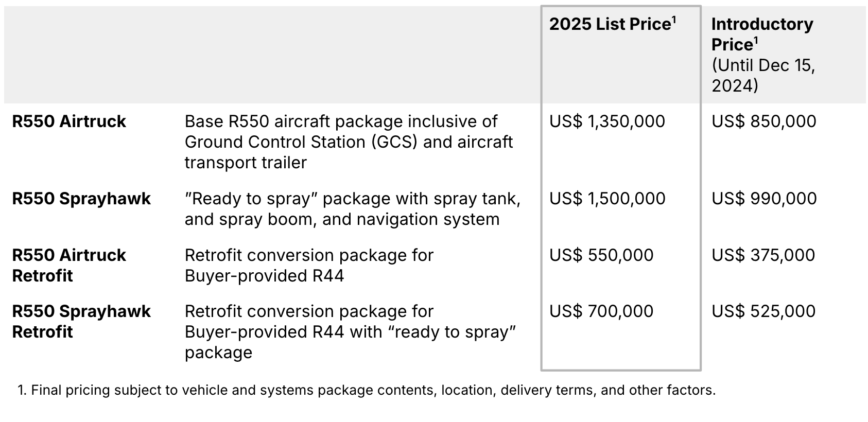Click the US$ 550,000 list price
The width and height of the screenshot is (868, 422).
(x=601, y=255)
